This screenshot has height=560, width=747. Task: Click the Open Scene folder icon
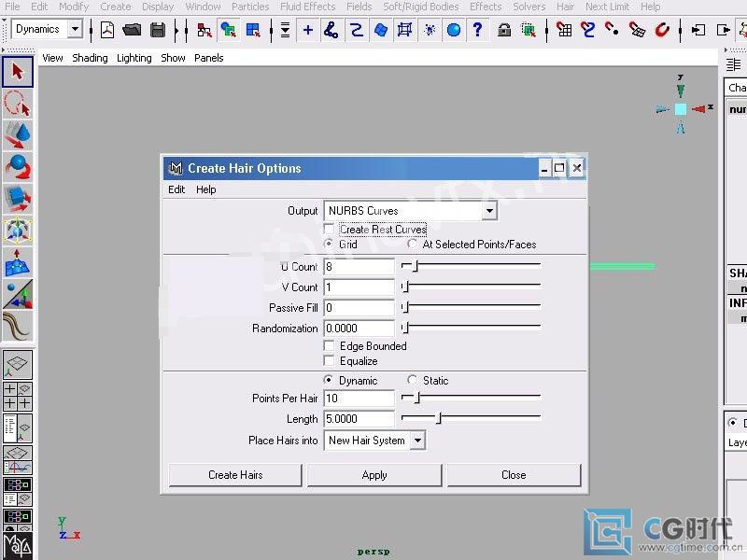tap(132, 31)
